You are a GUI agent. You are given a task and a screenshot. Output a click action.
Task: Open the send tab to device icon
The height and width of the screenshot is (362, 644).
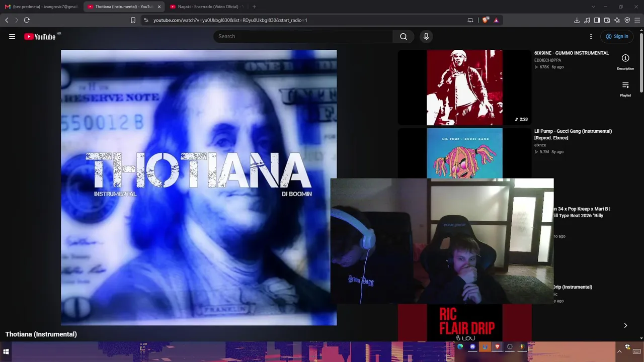[470, 20]
